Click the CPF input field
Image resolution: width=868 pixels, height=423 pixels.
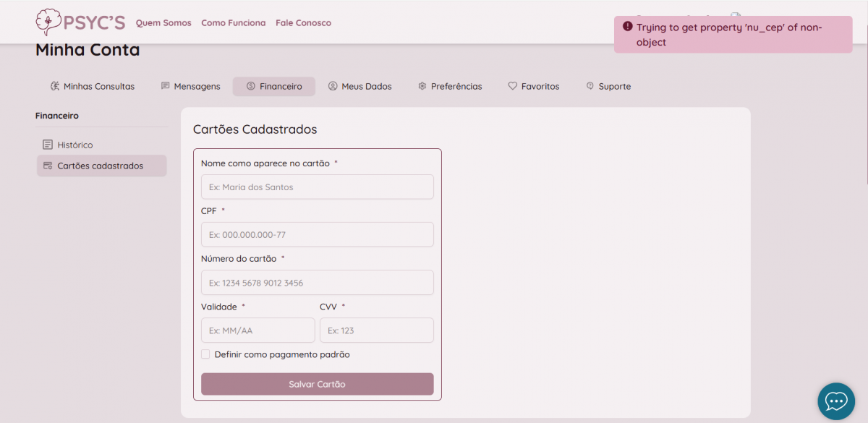[317, 235]
